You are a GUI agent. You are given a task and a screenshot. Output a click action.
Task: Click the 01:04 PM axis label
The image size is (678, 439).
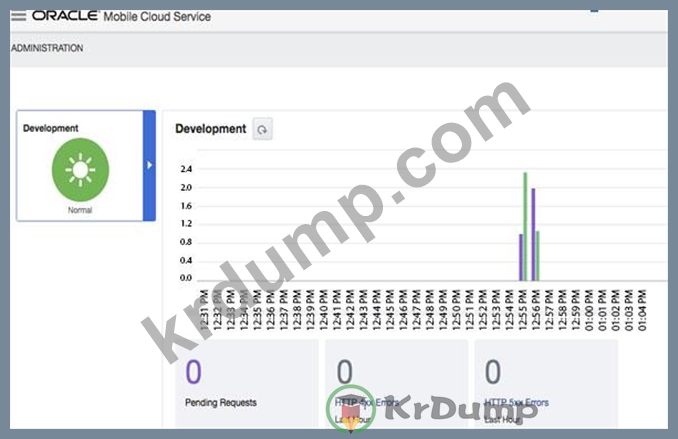(642, 310)
